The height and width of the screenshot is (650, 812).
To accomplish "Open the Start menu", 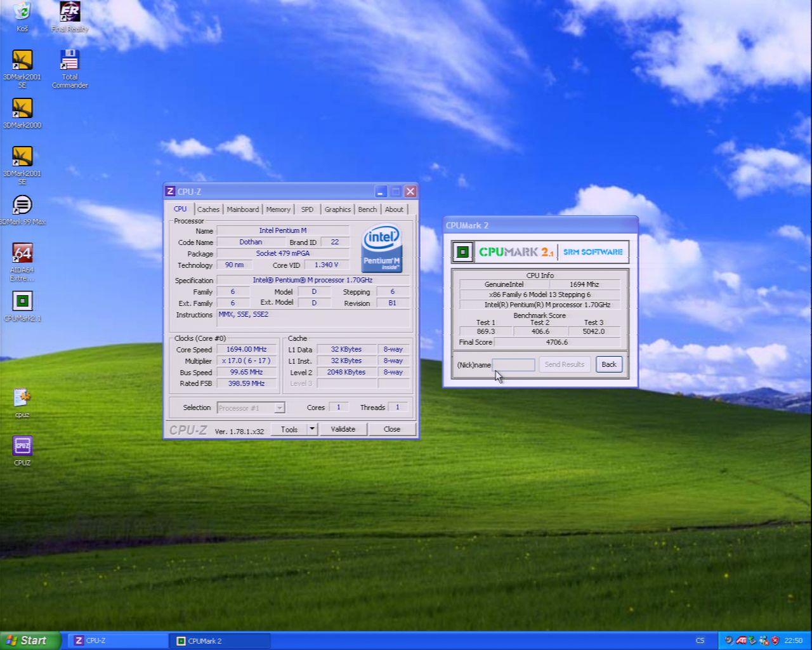I will (x=30, y=640).
